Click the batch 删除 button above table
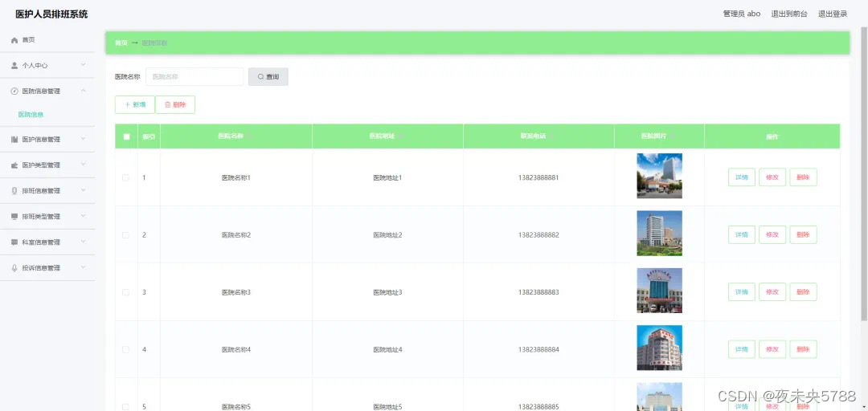This screenshot has height=411, width=868. click(x=175, y=104)
